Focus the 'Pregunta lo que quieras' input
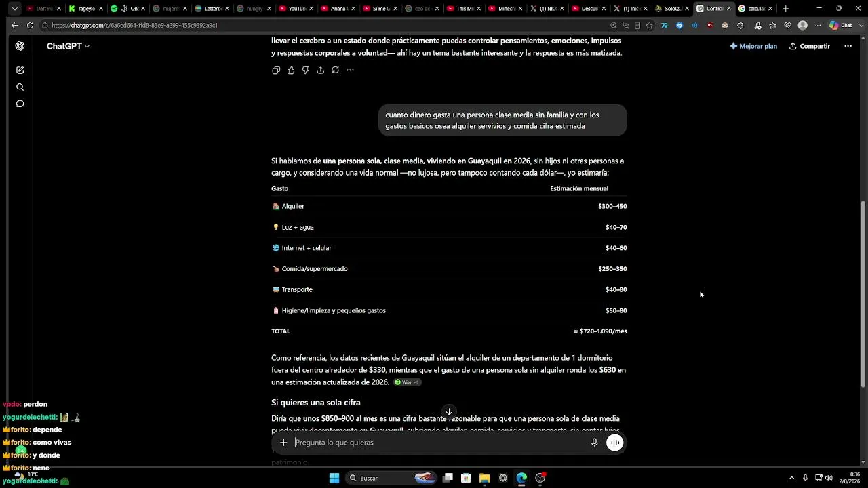The width and height of the screenshot is (868, 488). click(439, 443)
